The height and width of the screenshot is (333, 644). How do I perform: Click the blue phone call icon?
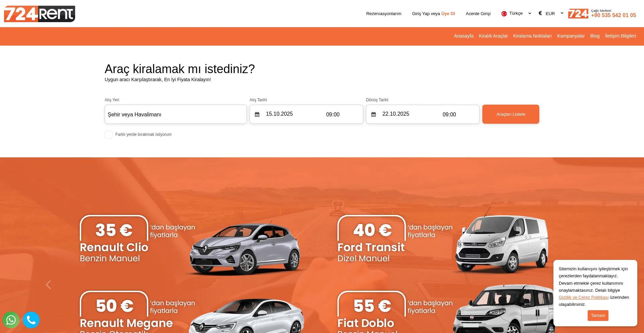31,320
